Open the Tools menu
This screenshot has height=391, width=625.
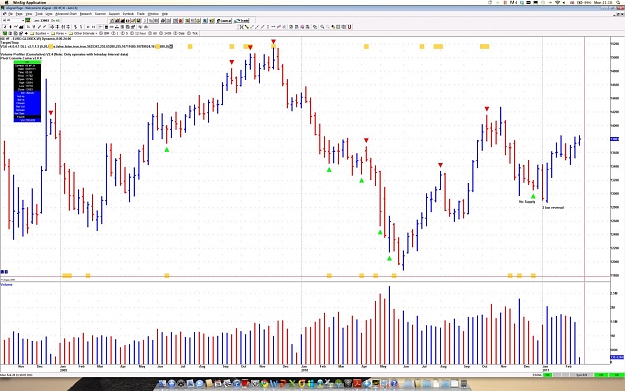coord(39,14)
